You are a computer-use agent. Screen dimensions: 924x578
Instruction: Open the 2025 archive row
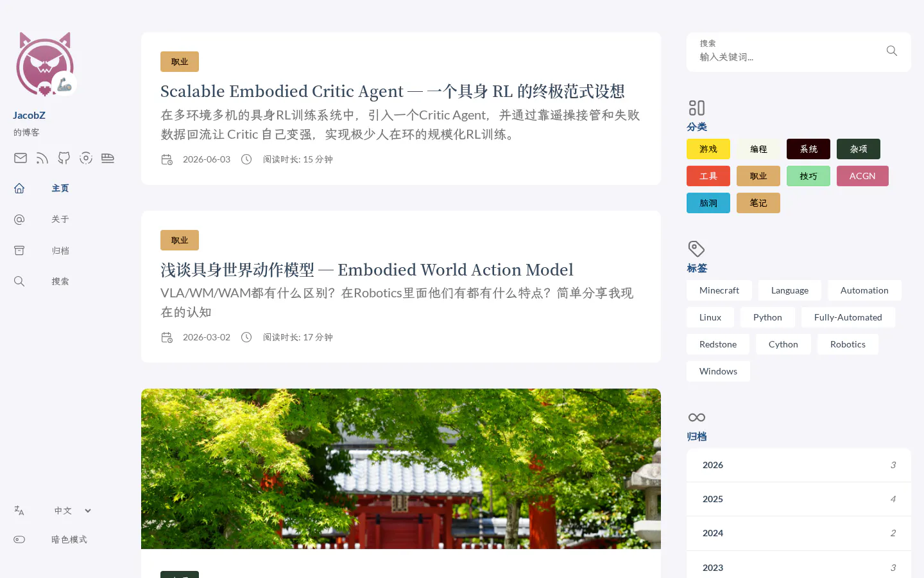point(799,499)
